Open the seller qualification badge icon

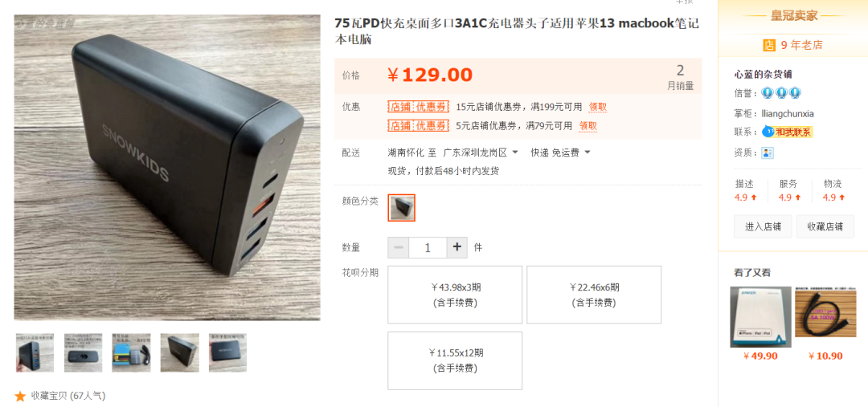[x=768, y=153]
